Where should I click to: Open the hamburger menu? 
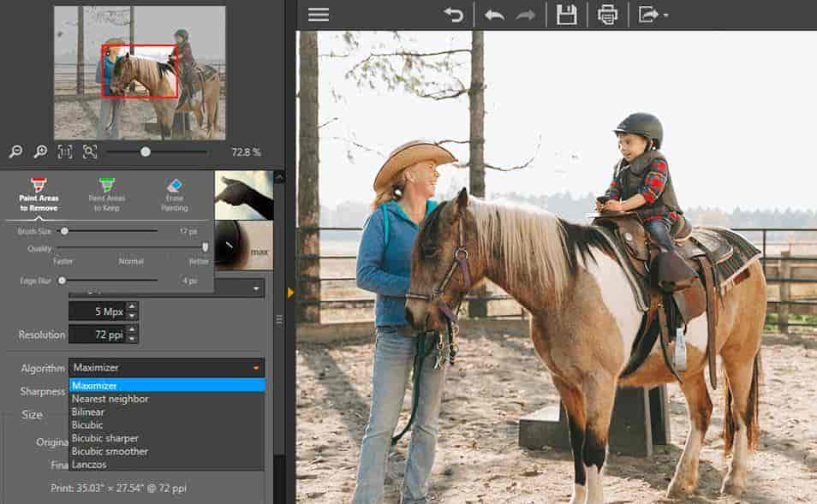(319, 15)
